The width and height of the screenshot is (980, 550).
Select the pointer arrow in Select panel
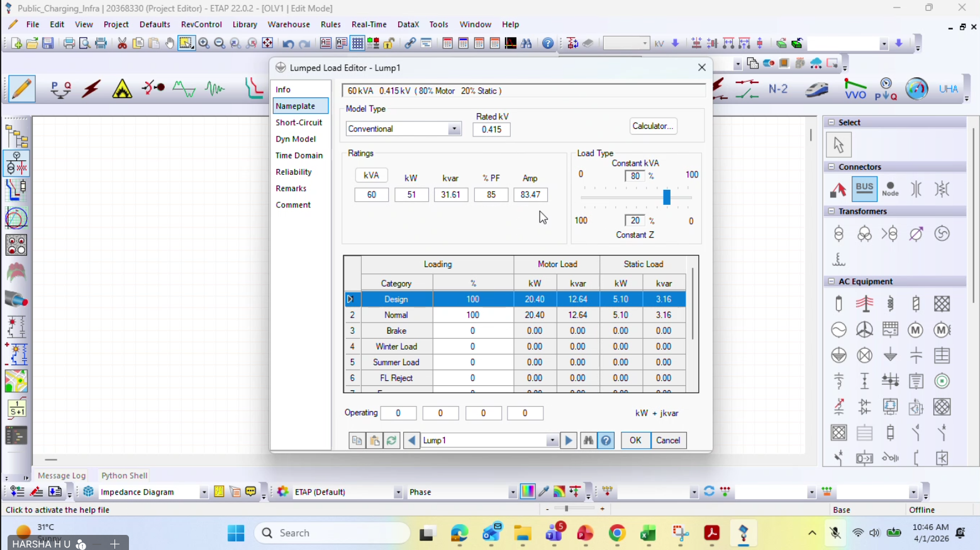click(x=838, y=145)
